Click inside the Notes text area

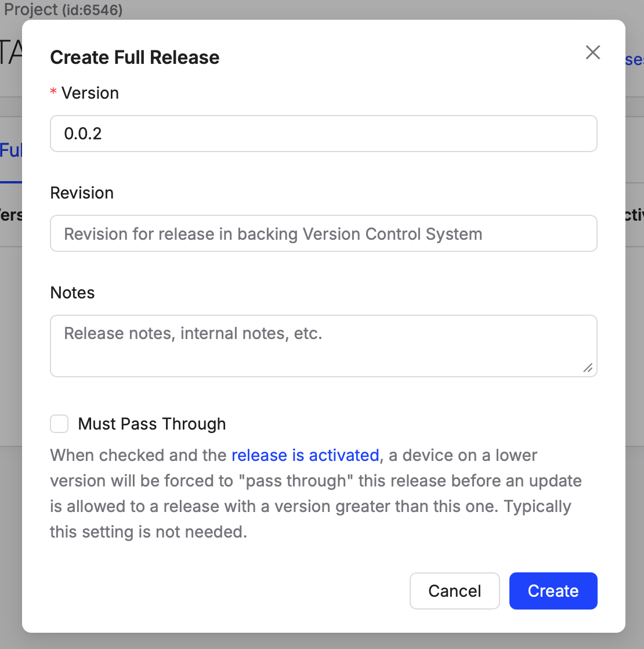pos(323,345)
